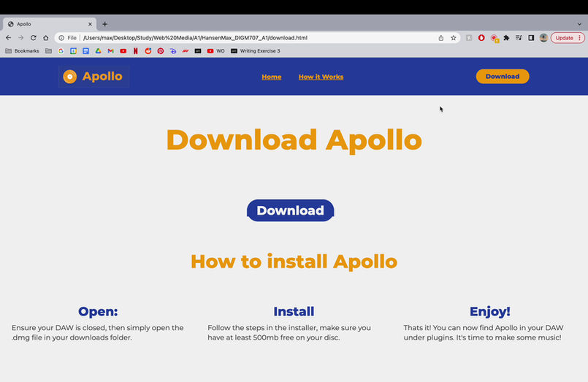Select the Apollo browser tab
This screenshot has width=588, height=382.
[x=50, y=24]
